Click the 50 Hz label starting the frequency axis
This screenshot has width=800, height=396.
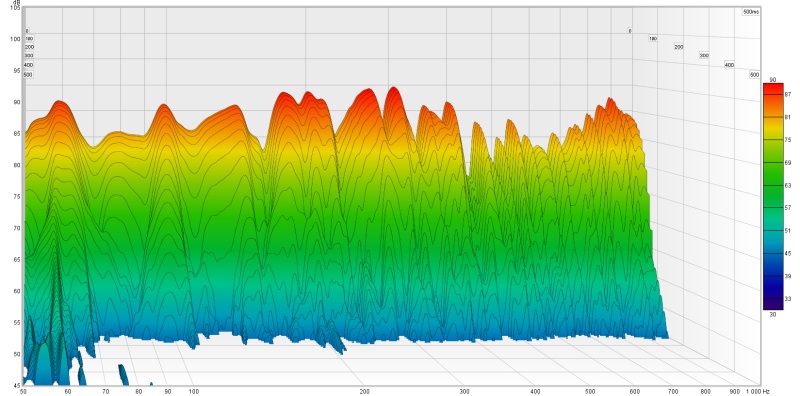tap(23, 391)
